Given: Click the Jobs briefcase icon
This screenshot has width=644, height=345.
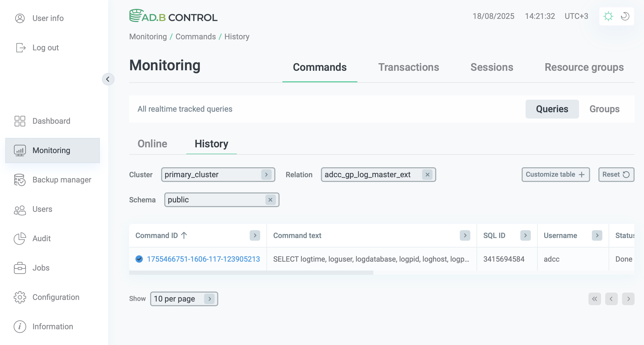Looking at the screenshot, I should [20, 268].
